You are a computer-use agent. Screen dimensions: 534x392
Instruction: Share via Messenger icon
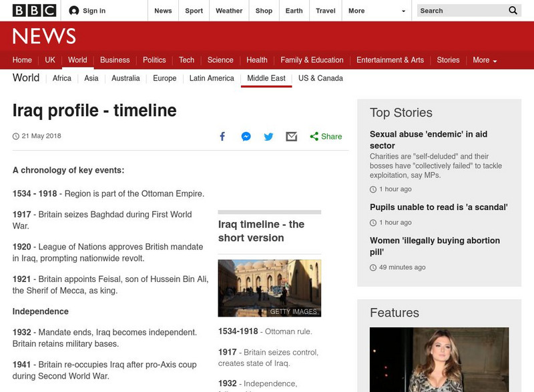pyautogui.click(x=246, y=137)
